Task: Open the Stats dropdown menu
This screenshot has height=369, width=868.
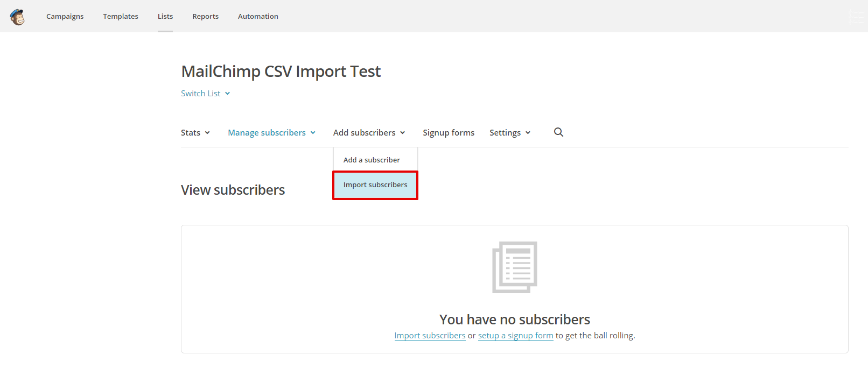Action: point(195,132)
